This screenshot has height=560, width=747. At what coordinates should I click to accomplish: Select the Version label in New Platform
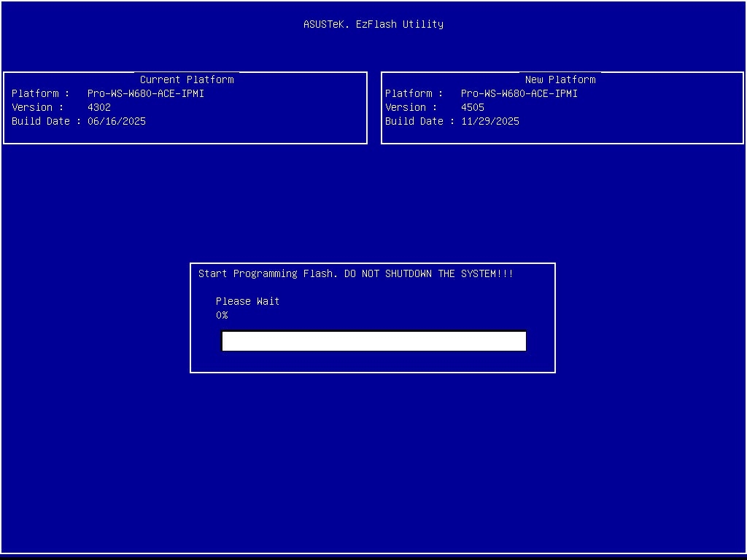coord(406,107)
